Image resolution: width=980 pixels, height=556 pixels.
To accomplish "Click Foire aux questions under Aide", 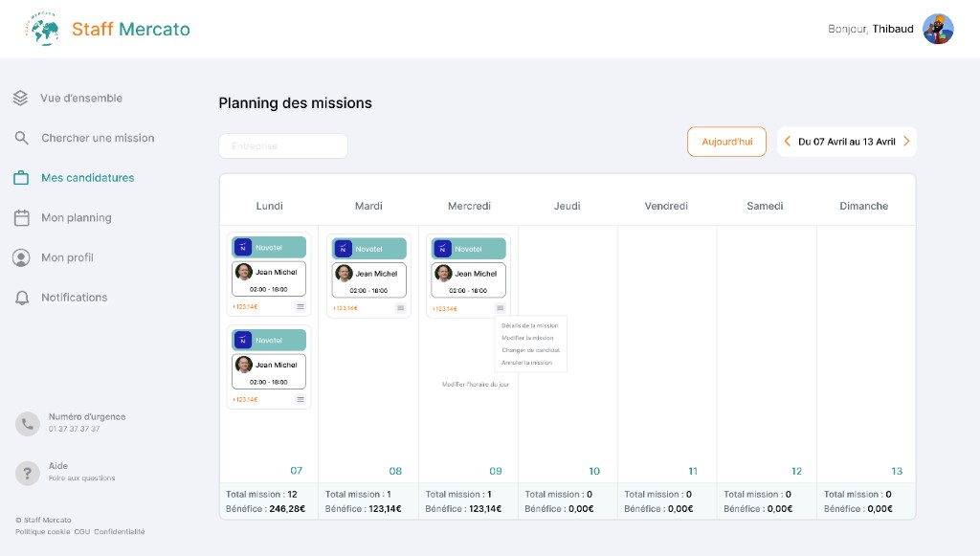I will pyautogui.click(x=82, y=478).
